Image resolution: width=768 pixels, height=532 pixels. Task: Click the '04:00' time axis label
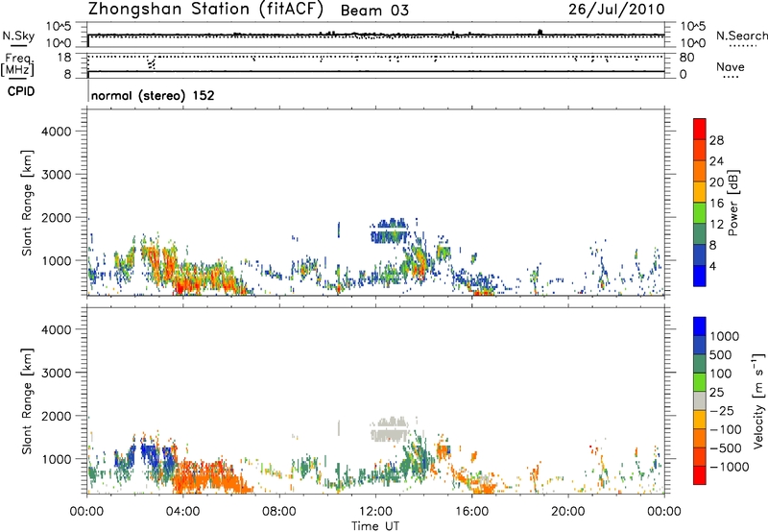point(182,512)
